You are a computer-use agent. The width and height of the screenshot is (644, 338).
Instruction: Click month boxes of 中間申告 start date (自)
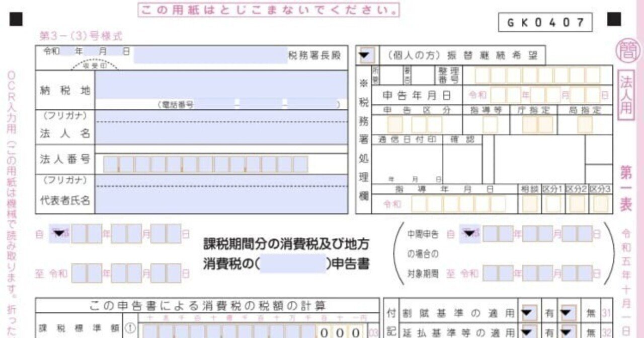pos(538,234)
